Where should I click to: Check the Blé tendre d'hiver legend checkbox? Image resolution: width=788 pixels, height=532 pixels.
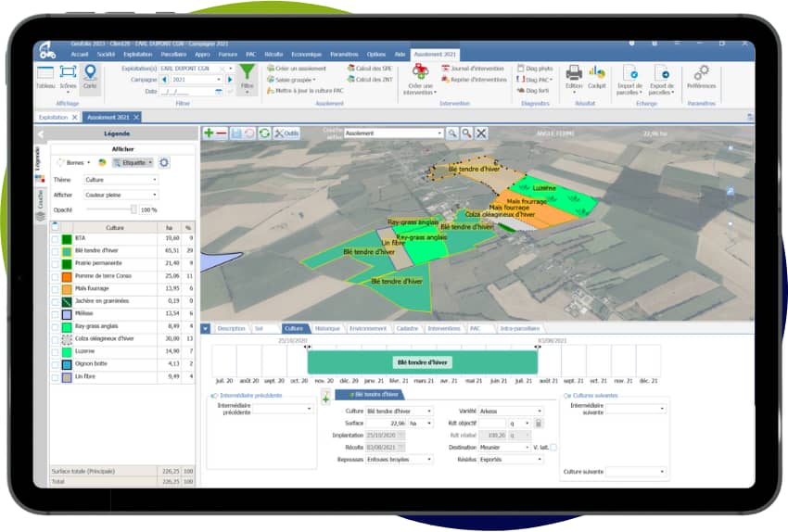coord(56,250)
